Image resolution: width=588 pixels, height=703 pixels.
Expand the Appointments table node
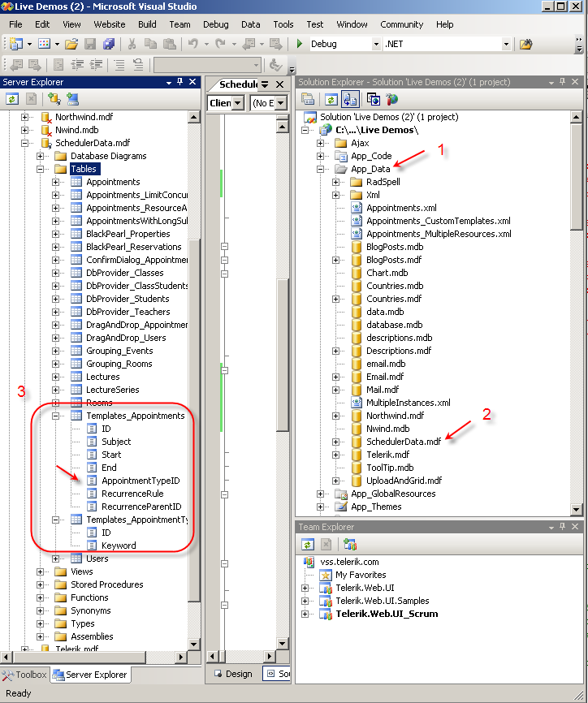[x=55, y=182]
